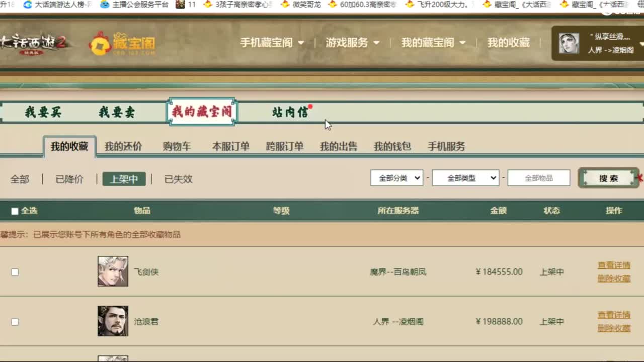This screenshot has width=644, height=362.
Task: Tick the 全选 select-all checkbox
Action: pos(15,211)
